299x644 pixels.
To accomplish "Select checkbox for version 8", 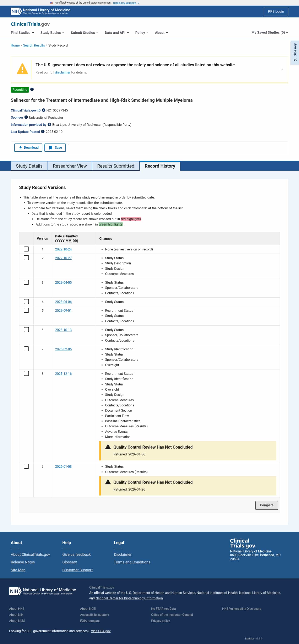I will 26,373.
